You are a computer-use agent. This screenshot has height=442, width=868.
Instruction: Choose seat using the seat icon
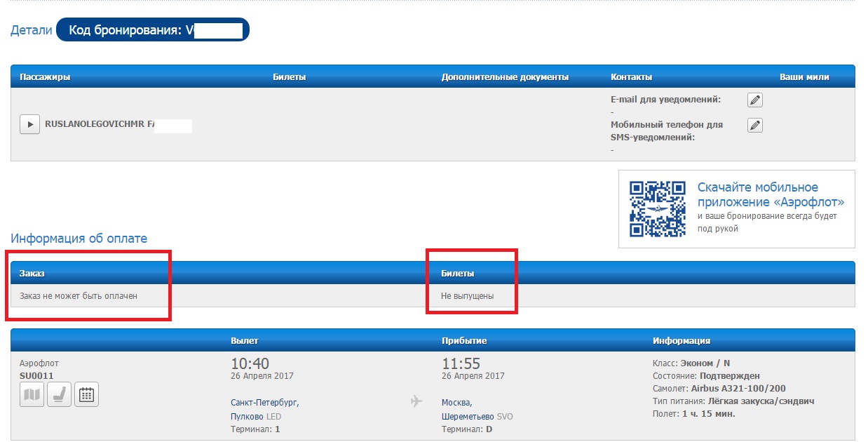(58, 395)
